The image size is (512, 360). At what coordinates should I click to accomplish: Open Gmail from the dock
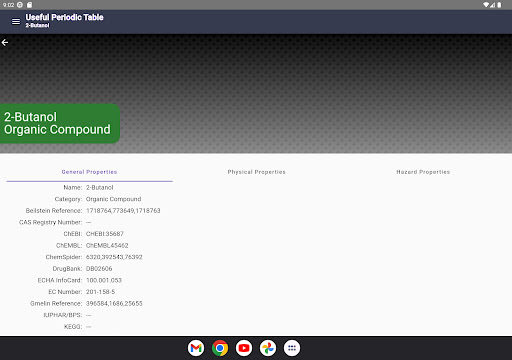point(196,348)
